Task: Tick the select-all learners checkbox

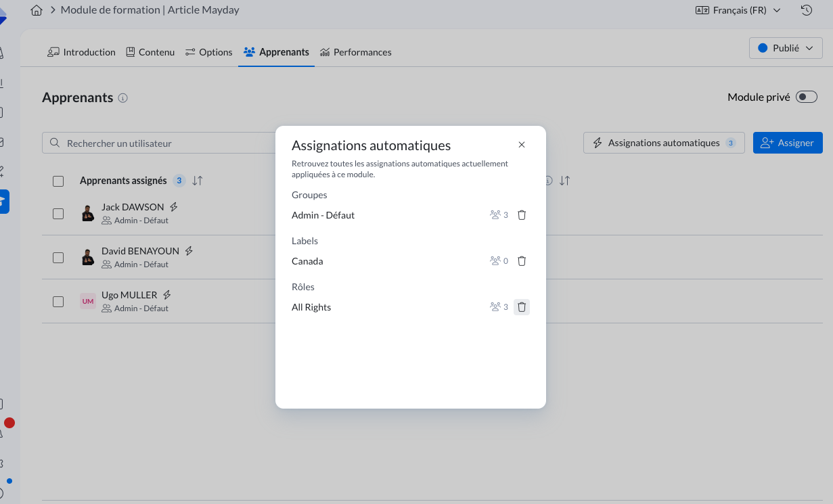Action: click(58, 181)
